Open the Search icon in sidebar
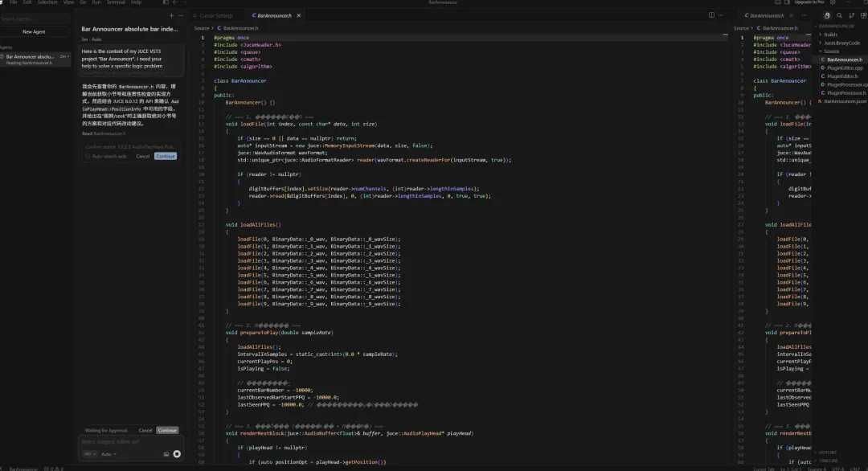The width and height of the screenshot is (868, 471). (x=839, y=15)
